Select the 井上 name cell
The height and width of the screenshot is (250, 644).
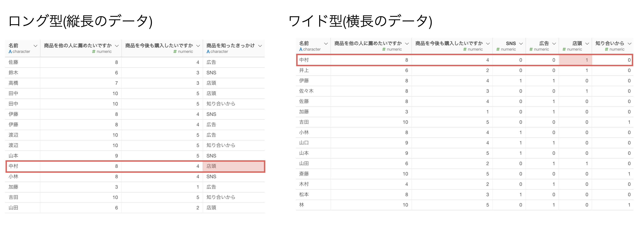(x=313, y=71)
